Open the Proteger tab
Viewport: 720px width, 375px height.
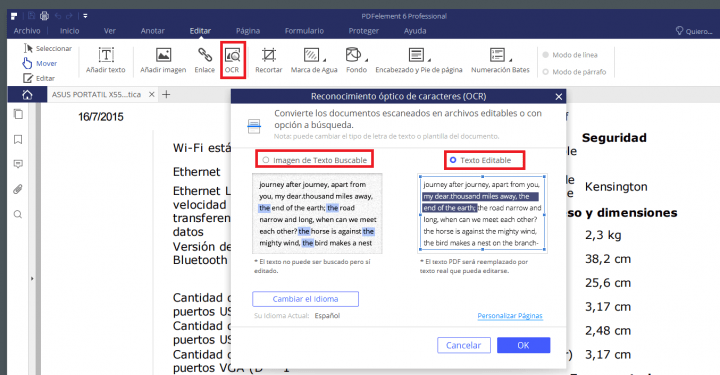click(x=364, y=31)
